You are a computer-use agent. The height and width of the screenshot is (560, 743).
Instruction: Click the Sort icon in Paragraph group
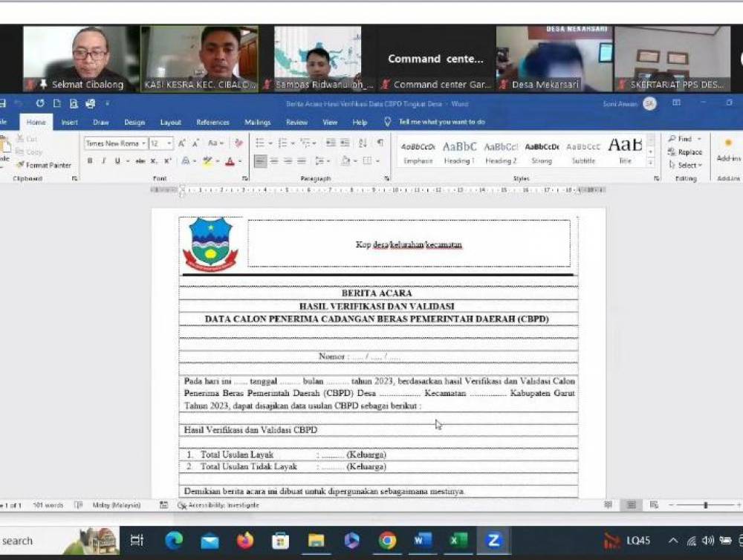click(363, 143)
